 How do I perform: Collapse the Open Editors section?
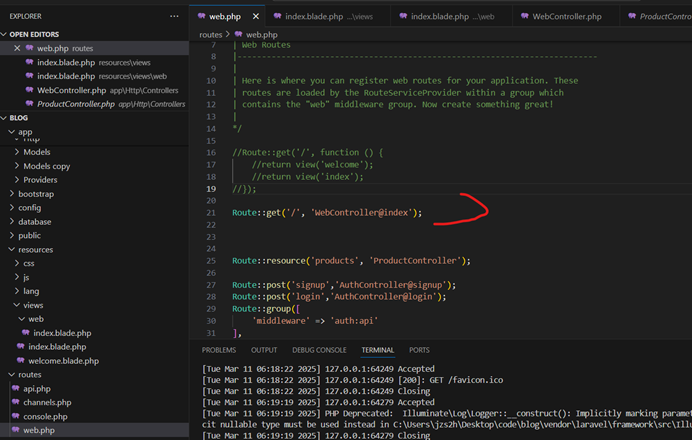[x=4, y=34]
